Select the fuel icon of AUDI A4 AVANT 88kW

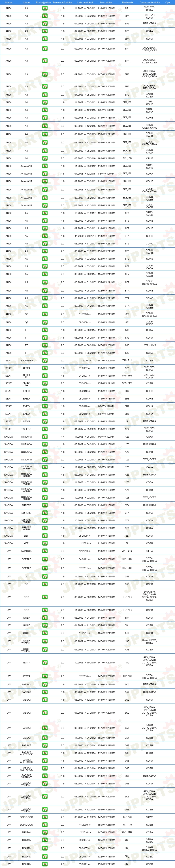tap(45, 173)
